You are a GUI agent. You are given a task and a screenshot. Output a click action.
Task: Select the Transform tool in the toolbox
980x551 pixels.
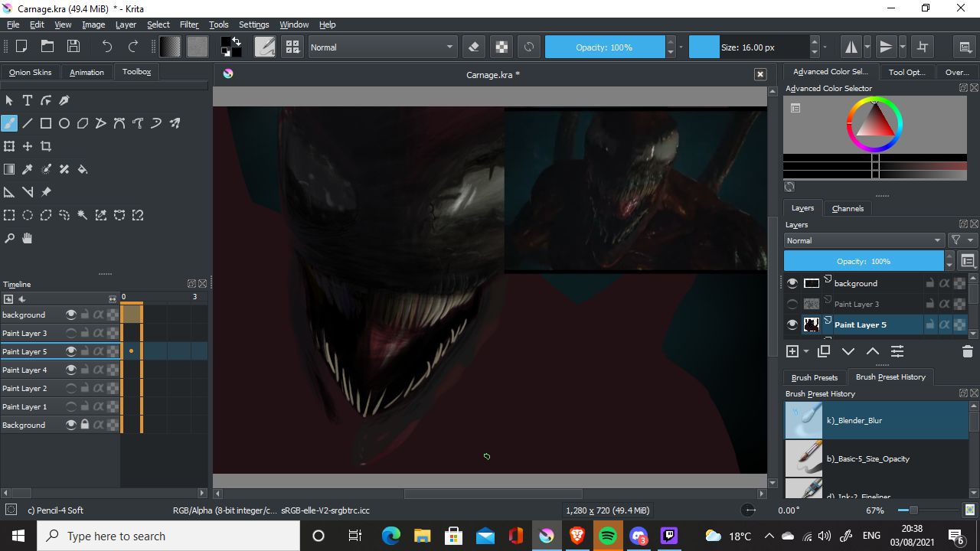click(x=9, y=145)
